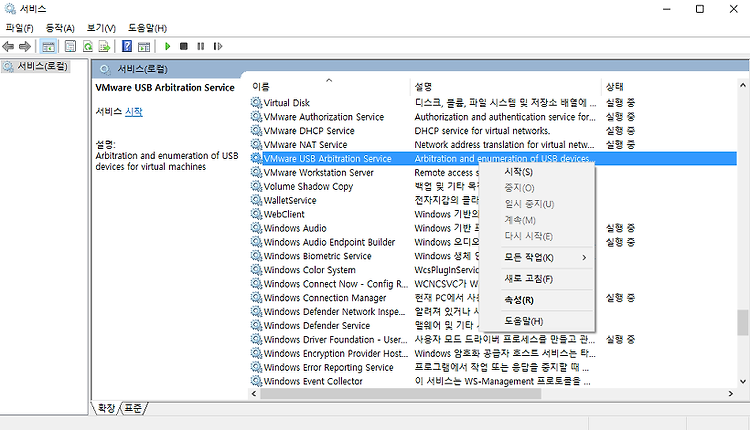This screenshot has width=750, height=430.
Task: Click the gear icon of Windows Defender Service
Action: pos(256,325)
